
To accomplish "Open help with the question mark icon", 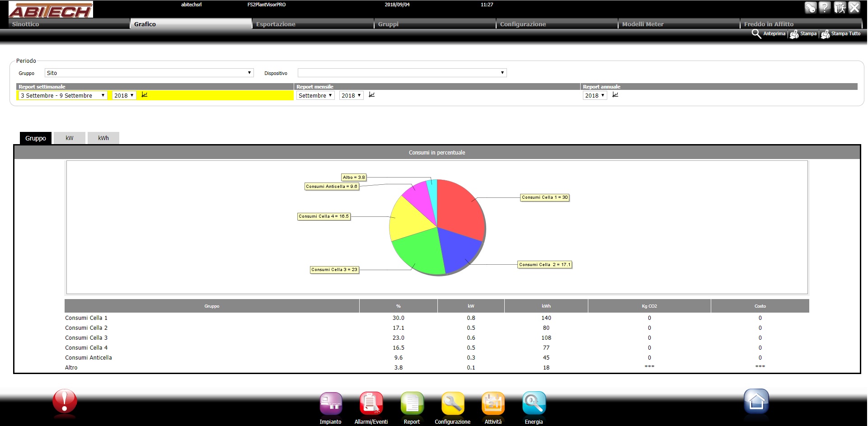I will tap(825, 8).
